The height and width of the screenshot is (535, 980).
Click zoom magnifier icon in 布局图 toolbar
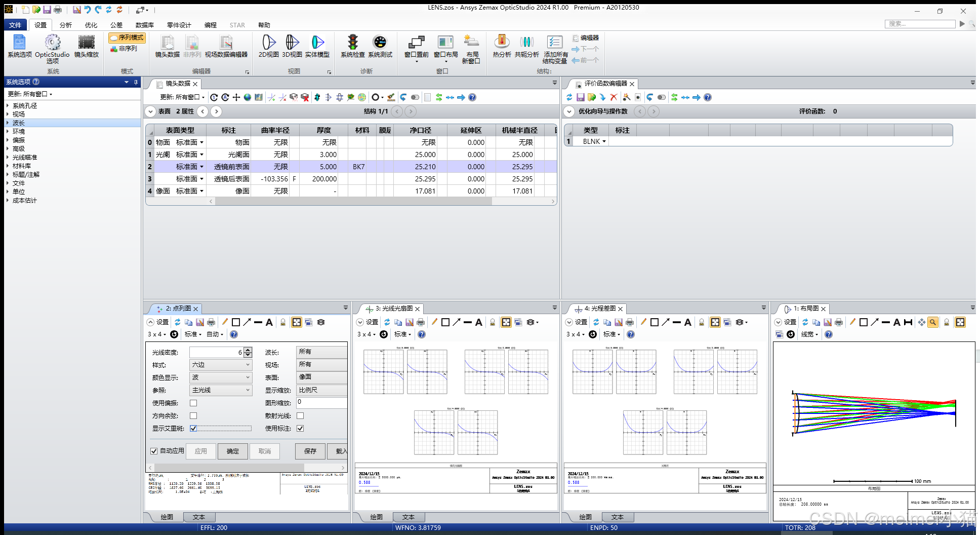click(933, 322)
